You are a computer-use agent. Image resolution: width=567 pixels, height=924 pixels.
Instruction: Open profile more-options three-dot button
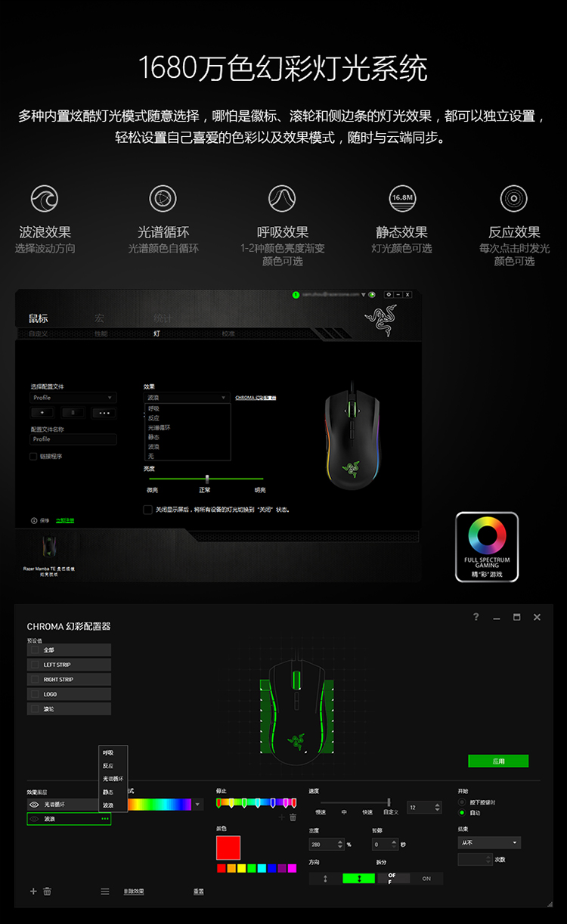104,413
